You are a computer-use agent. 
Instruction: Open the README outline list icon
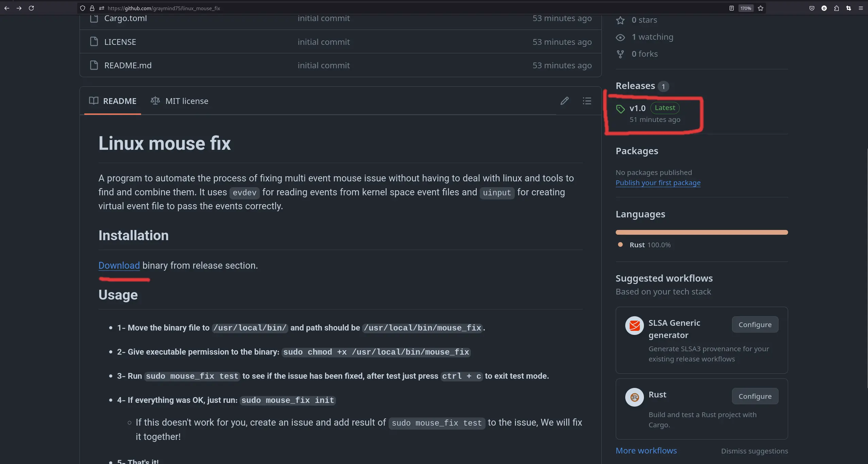[x=587, y=101]
